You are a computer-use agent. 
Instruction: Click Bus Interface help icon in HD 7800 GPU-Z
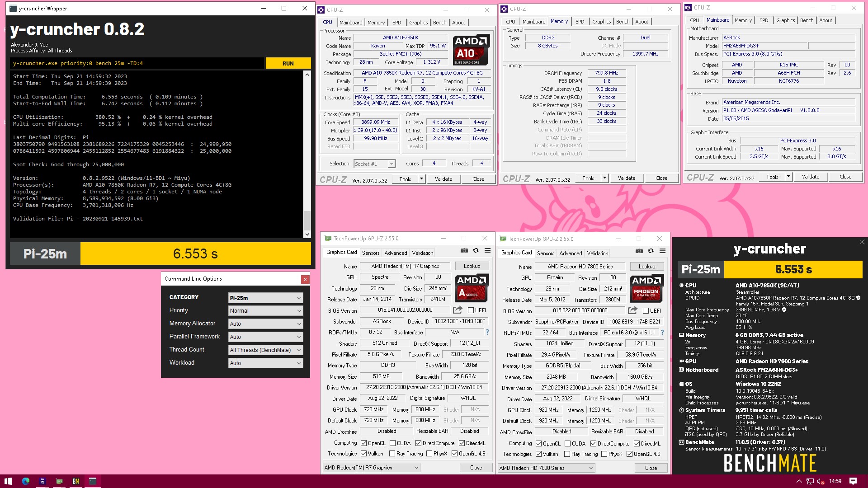(x=662, y=333)
